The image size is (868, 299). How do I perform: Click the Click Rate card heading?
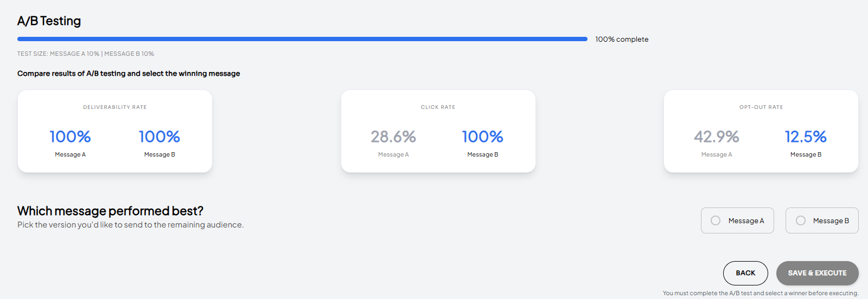438,107
